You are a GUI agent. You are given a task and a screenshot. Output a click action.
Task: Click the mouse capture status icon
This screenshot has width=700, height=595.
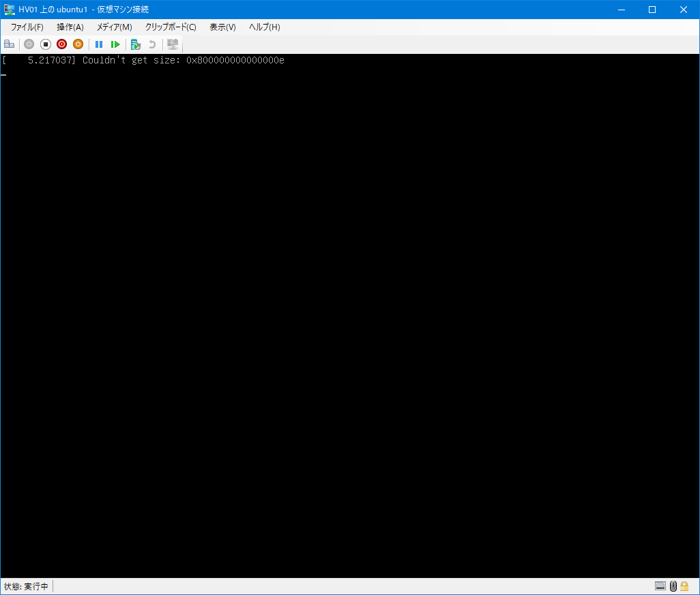click(673, 585)
